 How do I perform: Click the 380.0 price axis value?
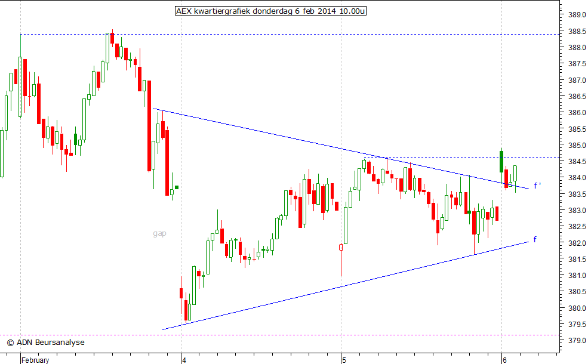coord(577,308)
